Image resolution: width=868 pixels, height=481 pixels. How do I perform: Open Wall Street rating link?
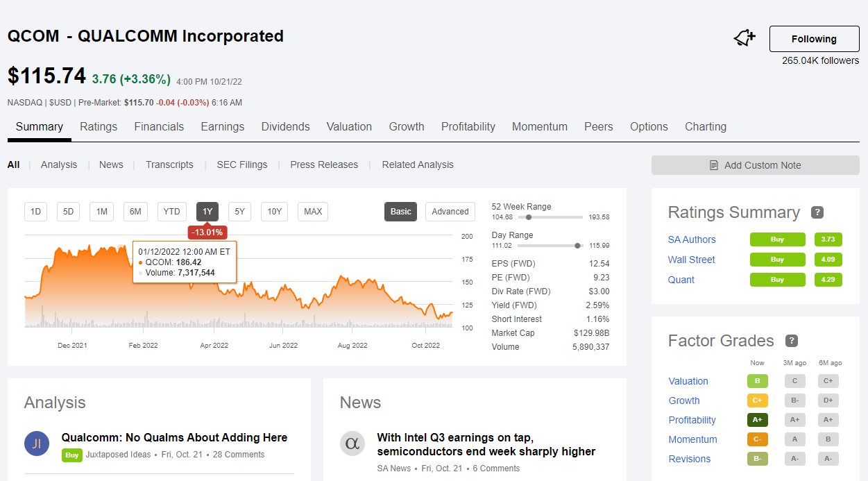tap(691, 260)
